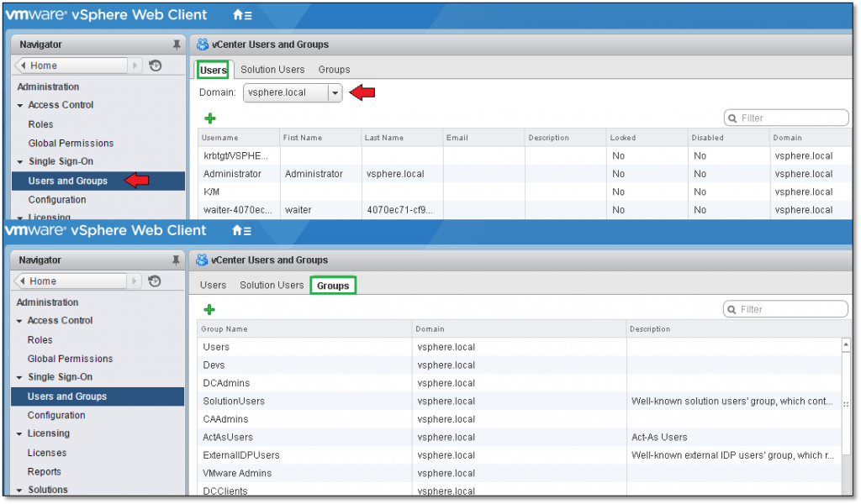Open Licenses in the Groups-view Navigator
The height and width of the screenshot is (504, 861).
[47, 453]
